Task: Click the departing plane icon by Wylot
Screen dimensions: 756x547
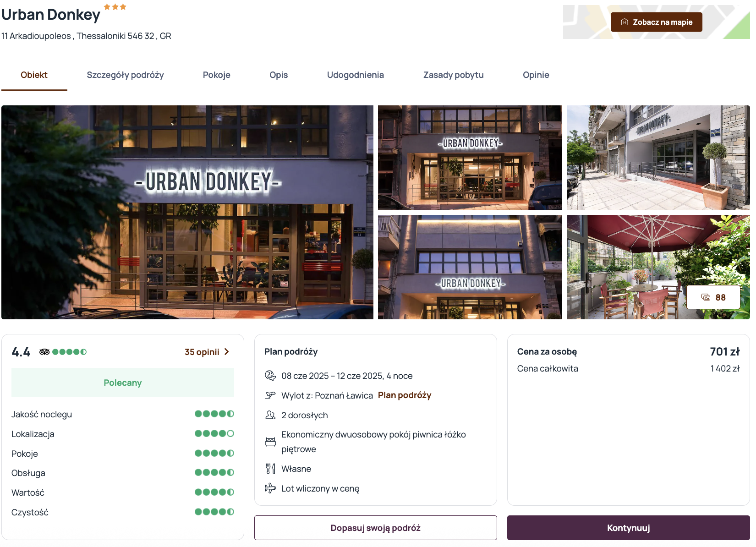Action: point(270,395)
